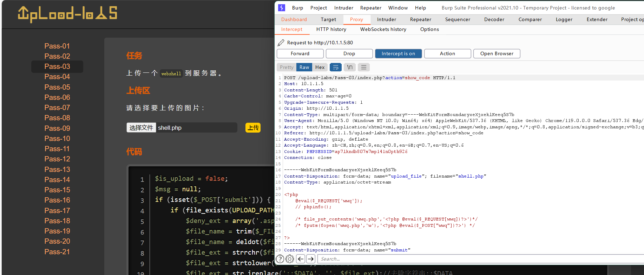
Task: Click the Drop button
Action: tap(349, 53)
